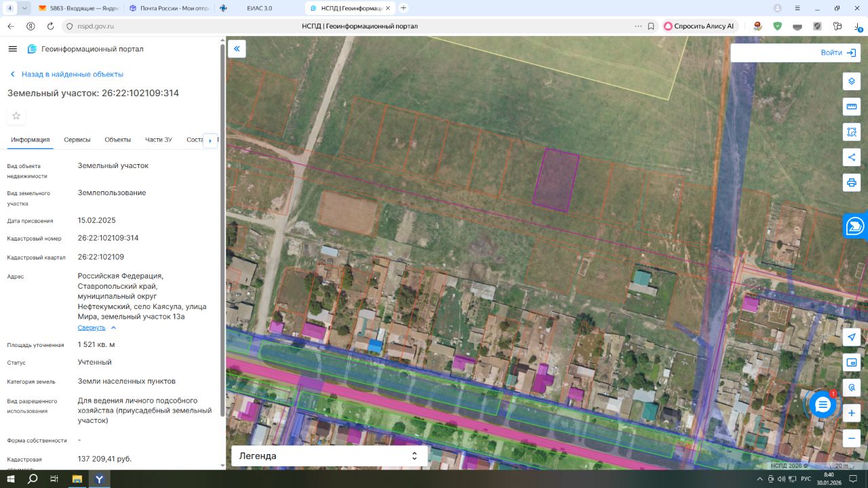Zoom in on the map
Image resolution: width=868 pixels, height=488 pixels.
coord(852,413)
